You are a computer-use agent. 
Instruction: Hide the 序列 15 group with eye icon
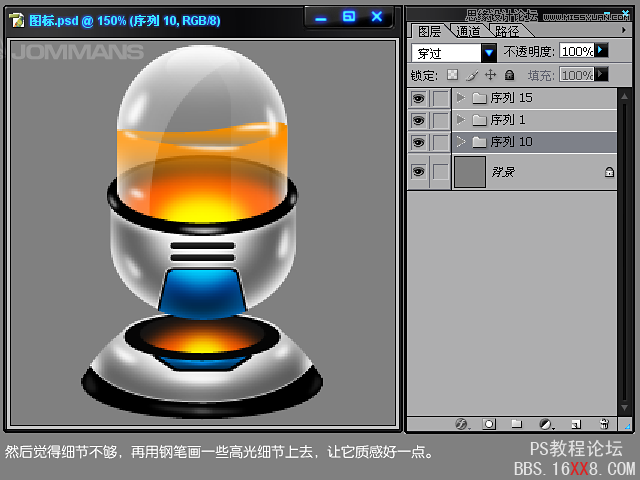[x=418, y=98]
